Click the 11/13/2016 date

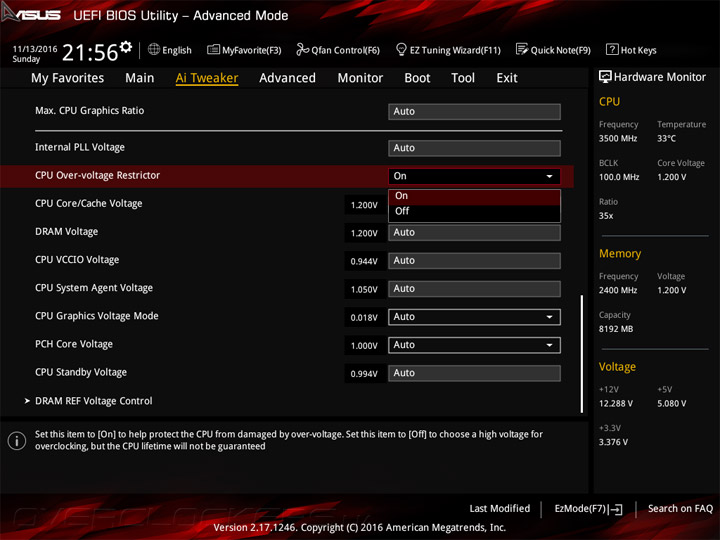pyautogui.click(x=35, y=49)
